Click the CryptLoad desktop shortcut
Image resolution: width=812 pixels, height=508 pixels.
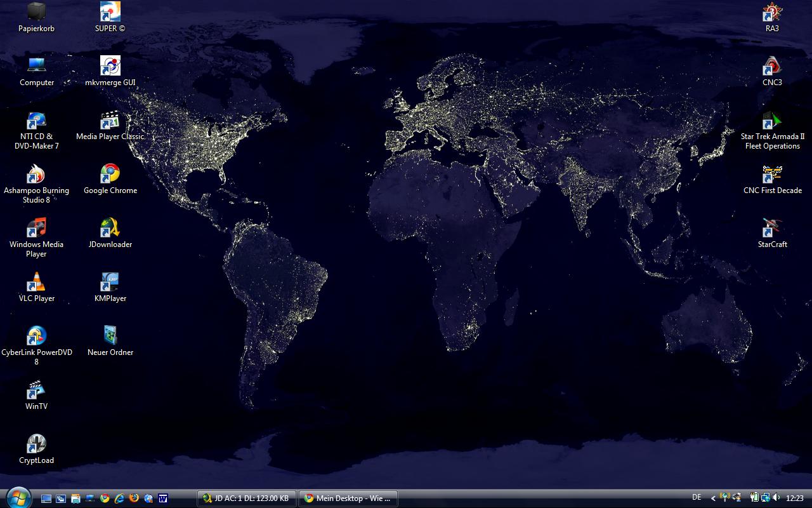coord(36,444)
